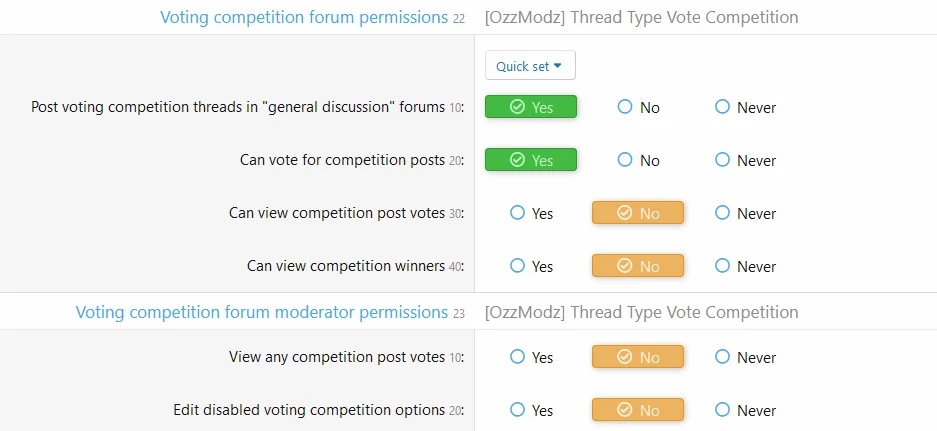Click orange No for Can view competition winners

click(638, 266)
